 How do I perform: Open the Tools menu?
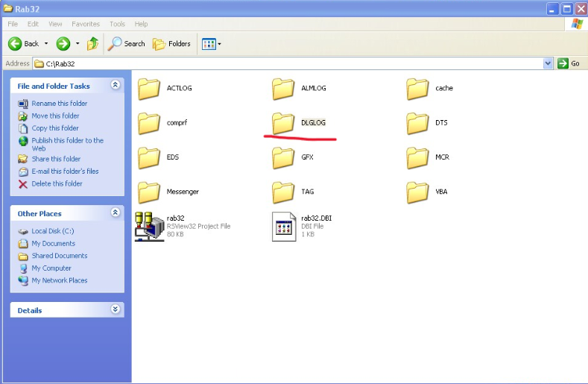point(117,24)
